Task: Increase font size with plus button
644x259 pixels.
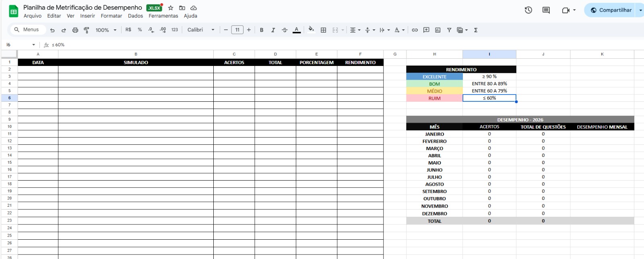Action: pyautogui.click(x=249, y=30)
